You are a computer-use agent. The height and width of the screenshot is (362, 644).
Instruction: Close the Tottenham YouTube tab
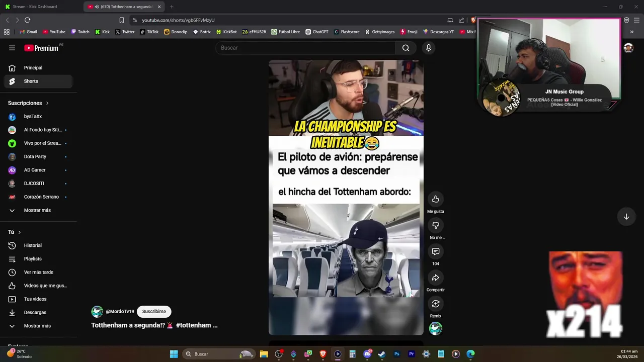tap(159, 7)
